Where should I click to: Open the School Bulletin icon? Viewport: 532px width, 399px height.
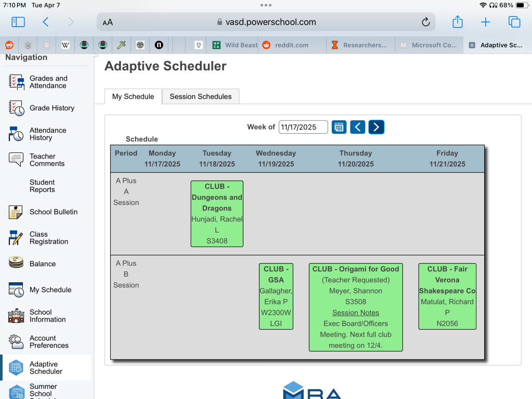[x=16, y=212]
